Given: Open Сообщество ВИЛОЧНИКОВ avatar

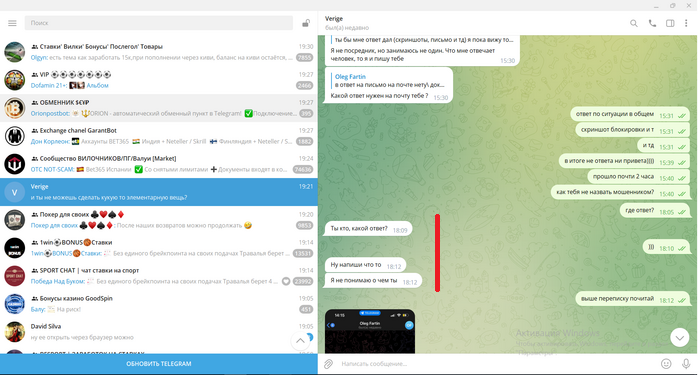Looking at the screenshot, I should tap(15, 164).
